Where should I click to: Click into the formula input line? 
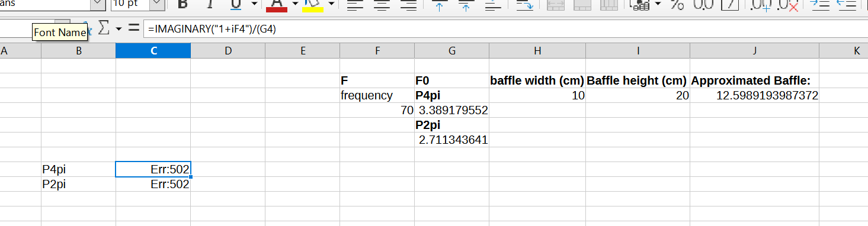point(505,28)
